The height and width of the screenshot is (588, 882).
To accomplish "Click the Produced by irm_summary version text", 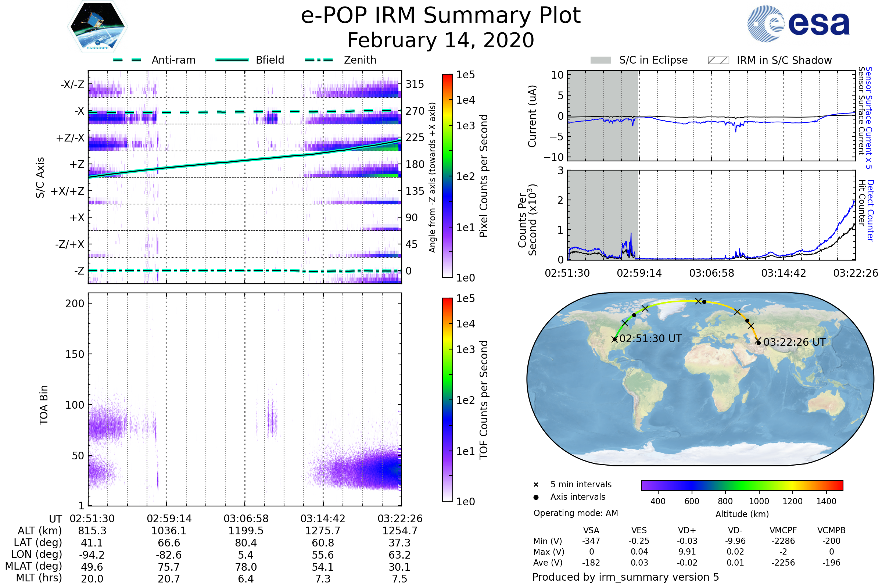I will pos(625,577).
